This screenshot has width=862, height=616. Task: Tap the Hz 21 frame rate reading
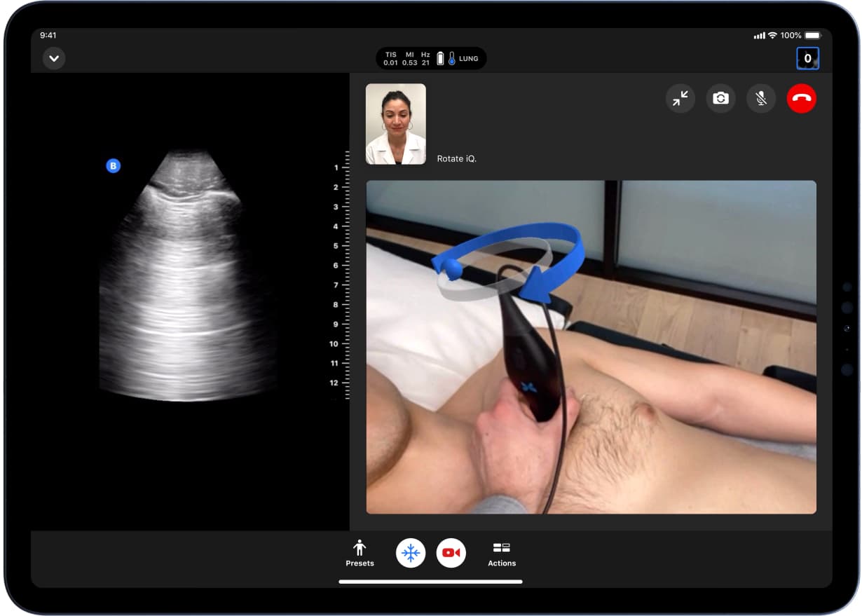[425, 59]
